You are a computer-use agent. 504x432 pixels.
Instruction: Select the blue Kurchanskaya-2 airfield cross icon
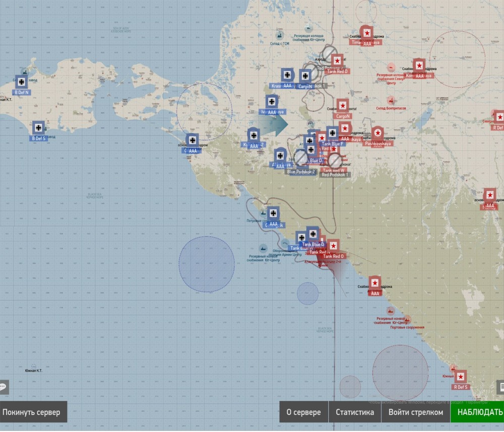pos(254,135)
